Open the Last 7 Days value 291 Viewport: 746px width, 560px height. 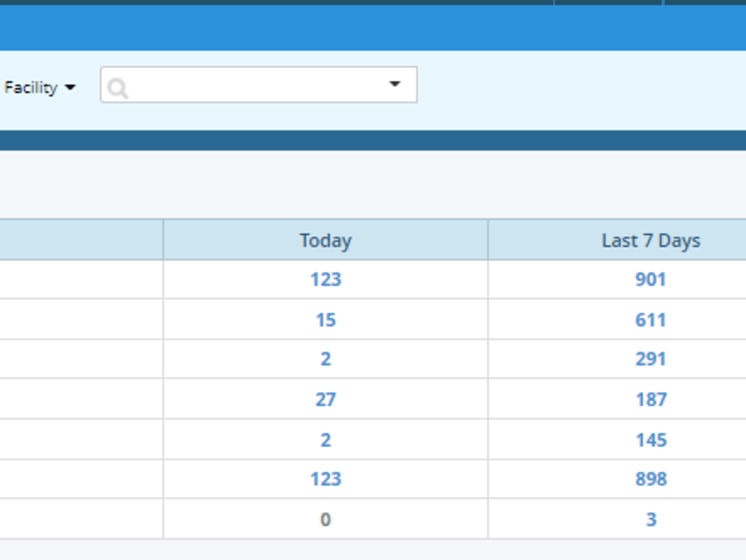[651, 359]
